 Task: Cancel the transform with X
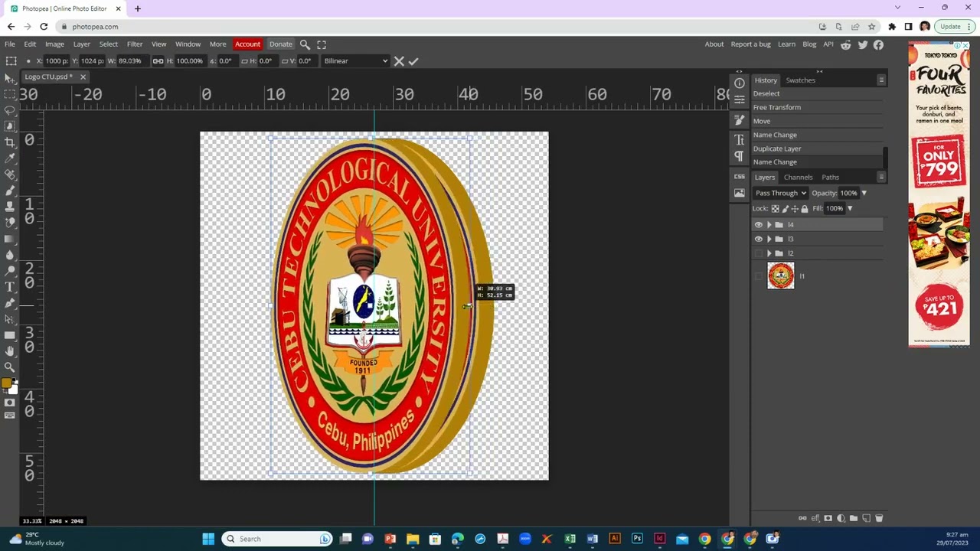pyautogui.click(x=399, y=61)
